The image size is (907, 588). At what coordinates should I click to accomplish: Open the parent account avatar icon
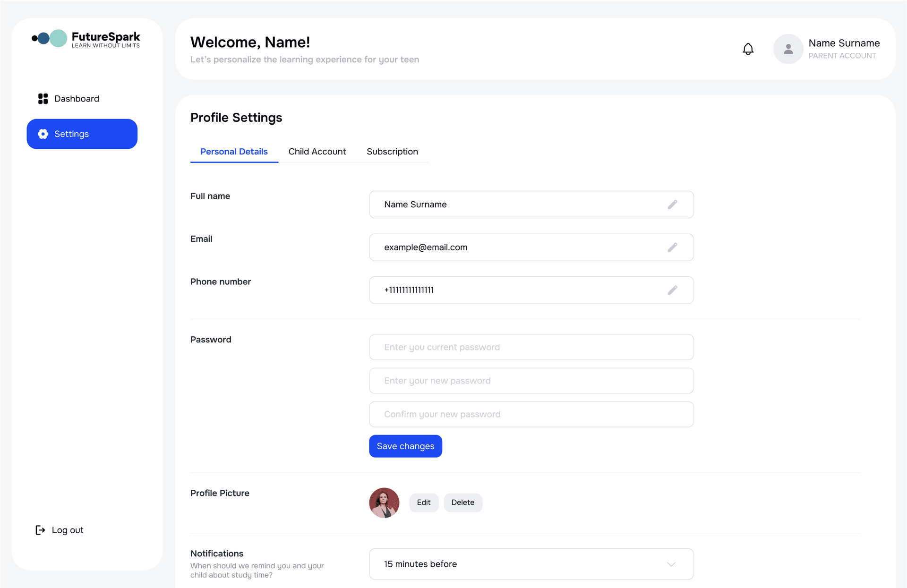point(788,49)
